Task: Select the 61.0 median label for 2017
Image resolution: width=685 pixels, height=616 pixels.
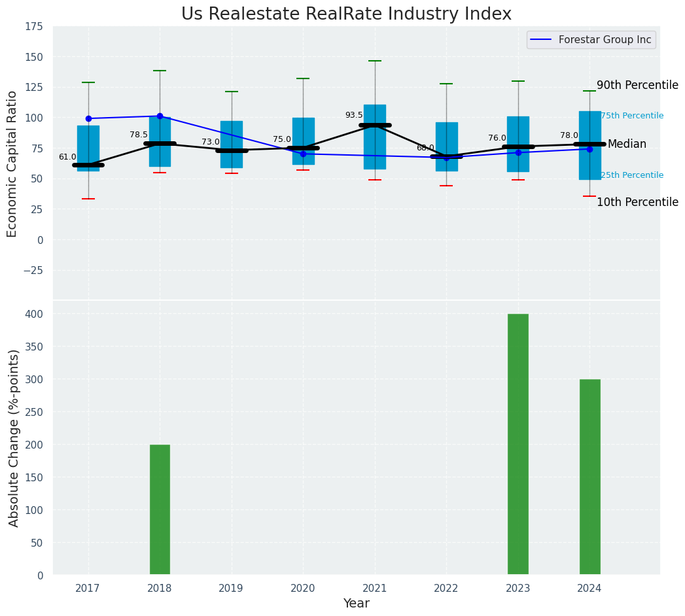Action: 67,157
